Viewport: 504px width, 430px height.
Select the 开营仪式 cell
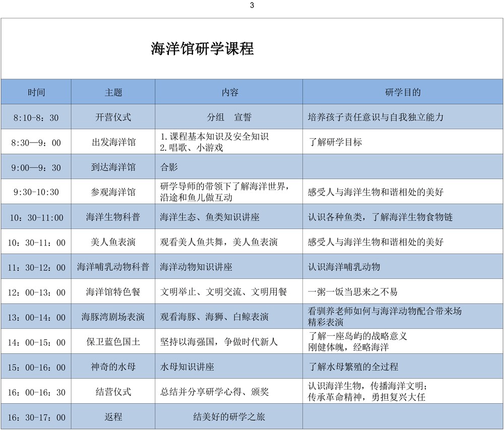(113, 117)
